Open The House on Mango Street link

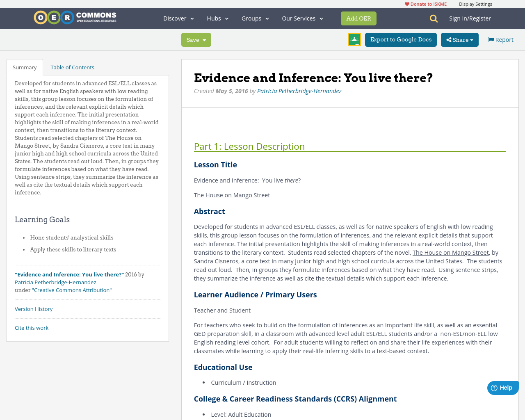(232, 194)
